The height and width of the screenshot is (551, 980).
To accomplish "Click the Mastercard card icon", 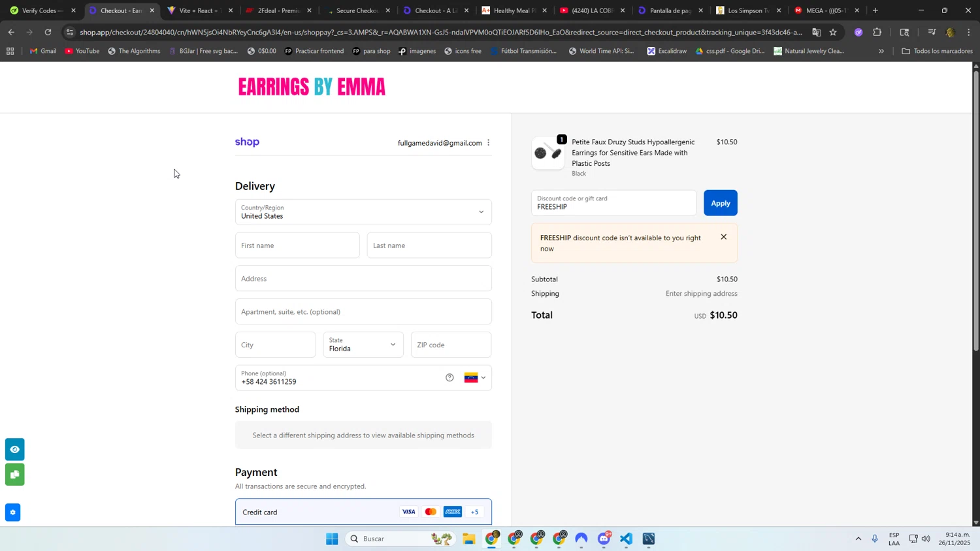I will pyautogui.click(x=431, y=512).
